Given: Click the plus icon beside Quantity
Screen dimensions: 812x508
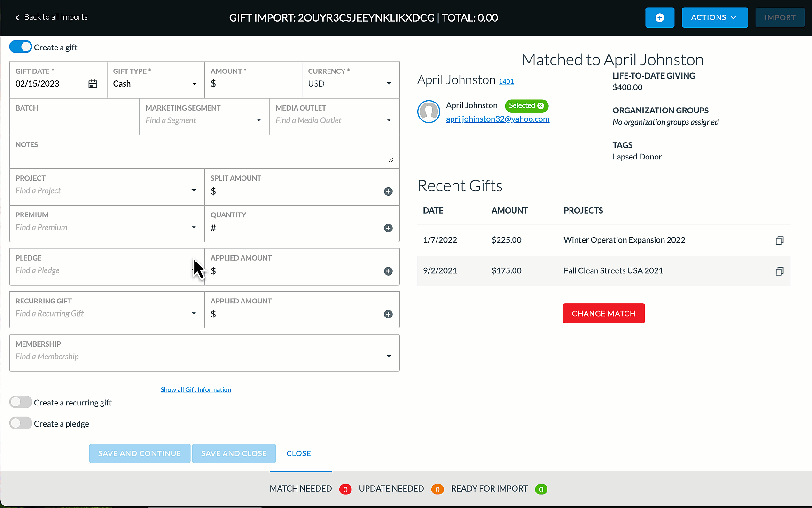Looking at the screenshot, I should pos(388,228).
